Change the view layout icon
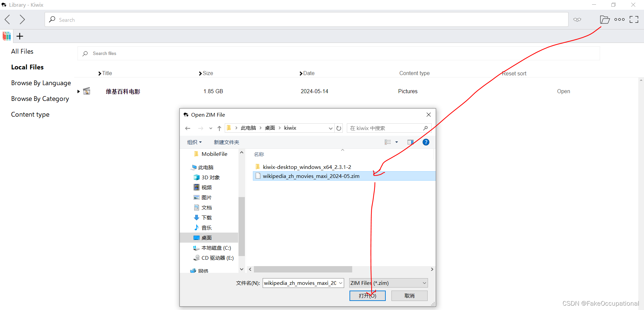 (x=388, y=142)
